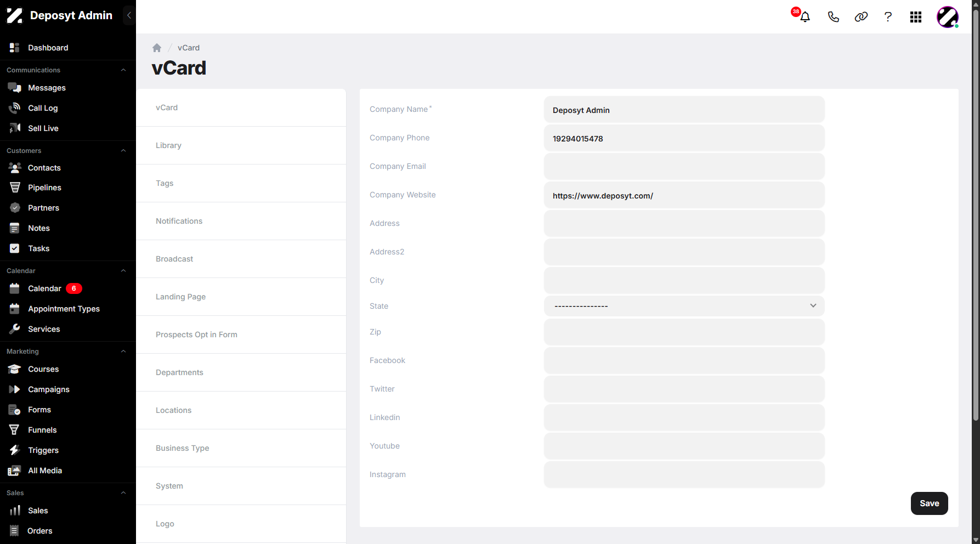Click the link chain icon in header

pyautogui.click(x=861, y=17)
